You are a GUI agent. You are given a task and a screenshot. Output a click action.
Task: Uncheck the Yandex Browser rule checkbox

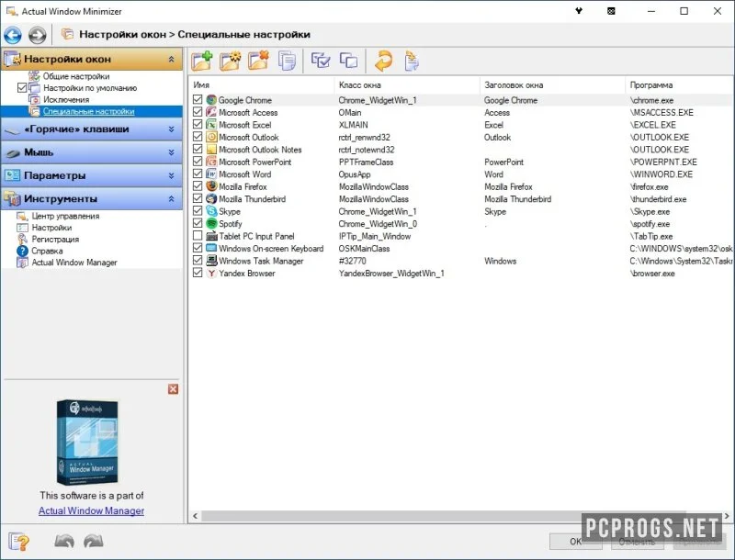[198, 273]
